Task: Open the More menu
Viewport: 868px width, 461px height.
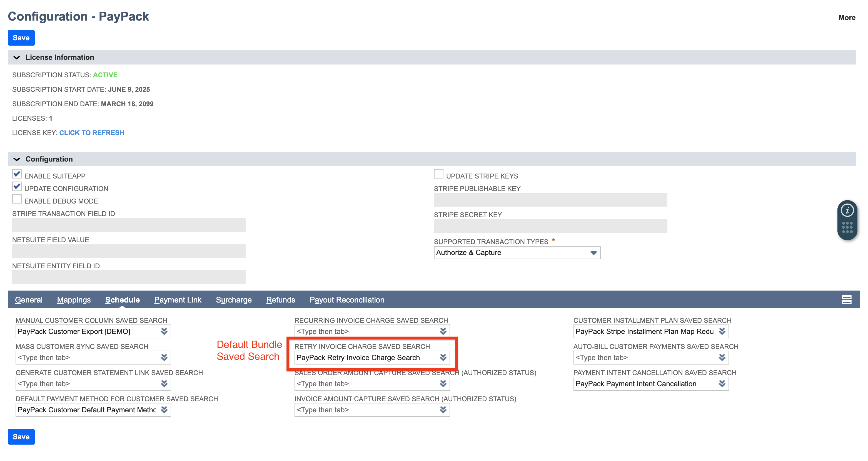Action: pyautogui.click(x=847, y=18)
